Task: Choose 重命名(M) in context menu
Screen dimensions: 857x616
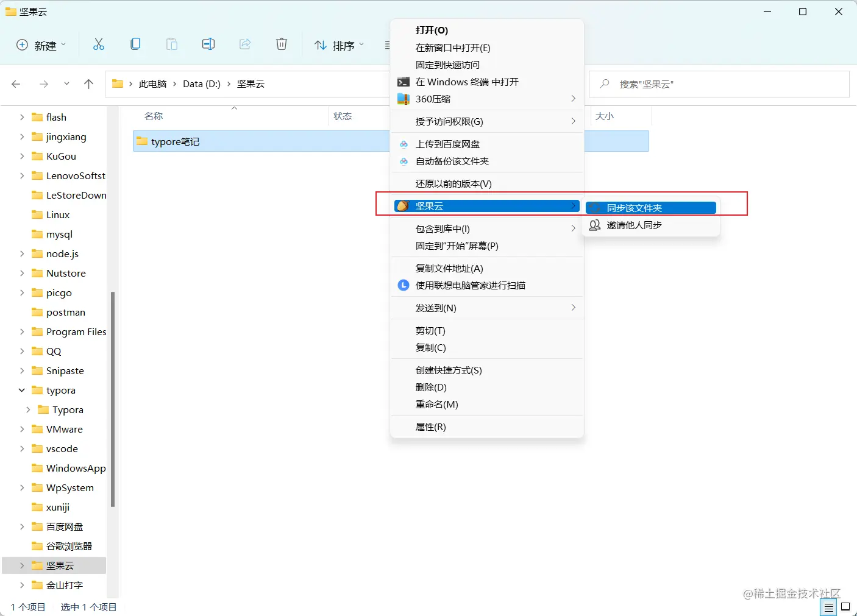Action: click(486, 404)
